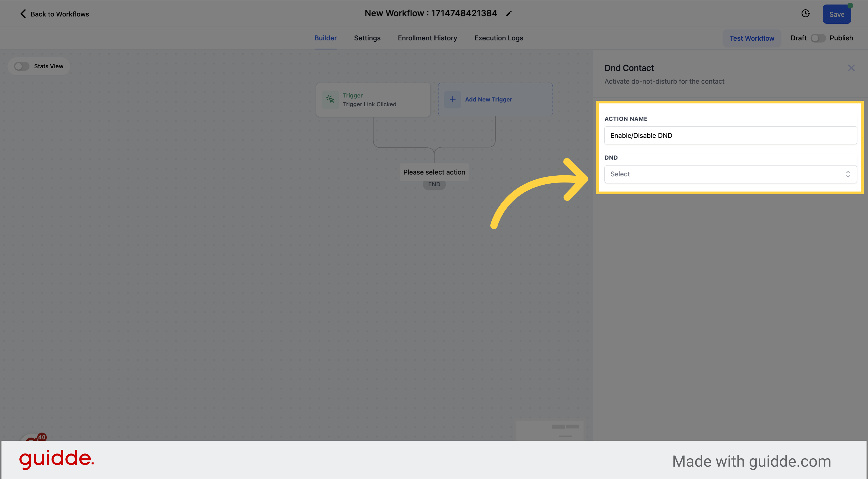Click the Publish label
The width and height of the screenshot is (868, 479).
click(841, 38)
